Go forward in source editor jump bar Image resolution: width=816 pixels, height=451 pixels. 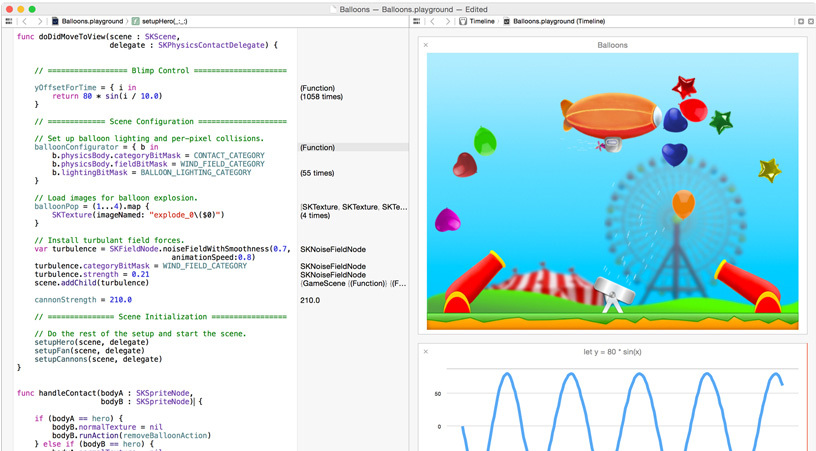40,21
